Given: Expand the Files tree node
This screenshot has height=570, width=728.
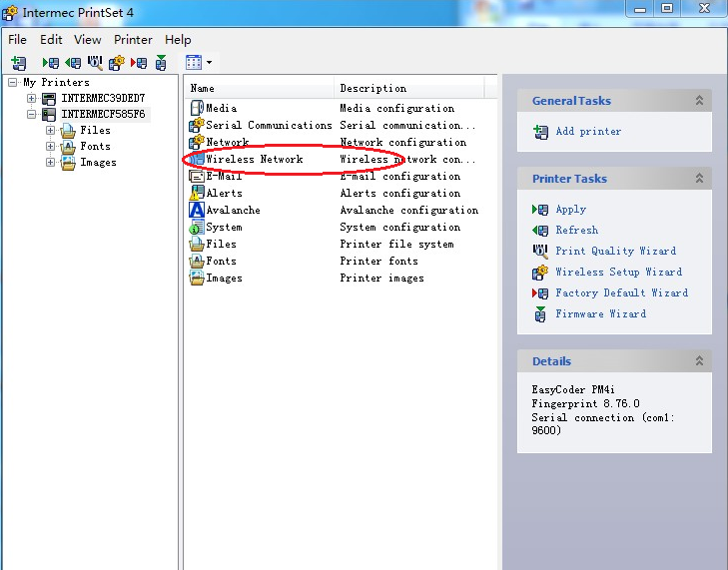Looking at the screenshot, I should (50, 131).
